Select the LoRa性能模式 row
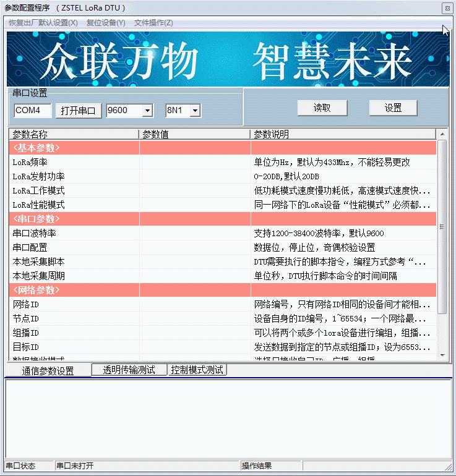Image resolution: width=456 pixels, height=476 pixels. coord(223,205)
